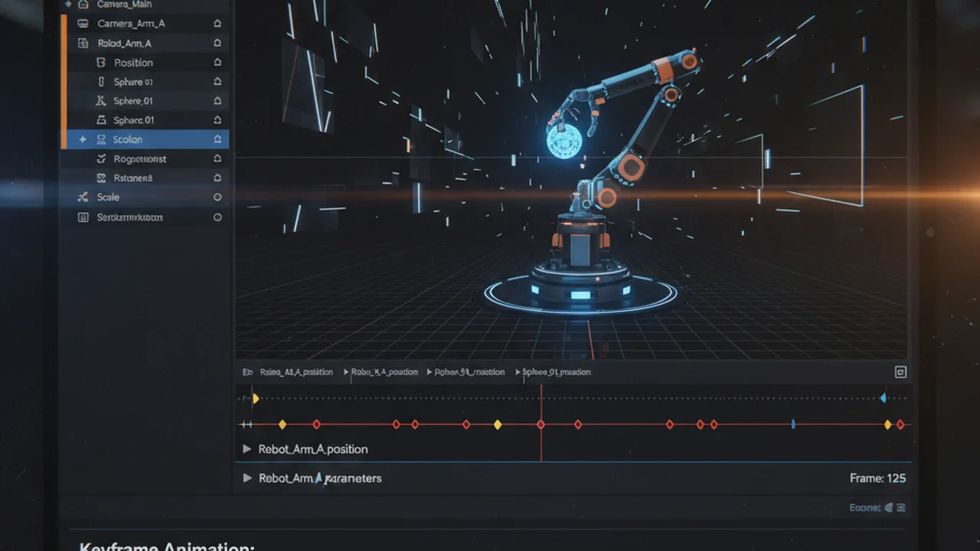
Task: Click the Robot arm object icon in outliner
Action: tap(83, 44)
